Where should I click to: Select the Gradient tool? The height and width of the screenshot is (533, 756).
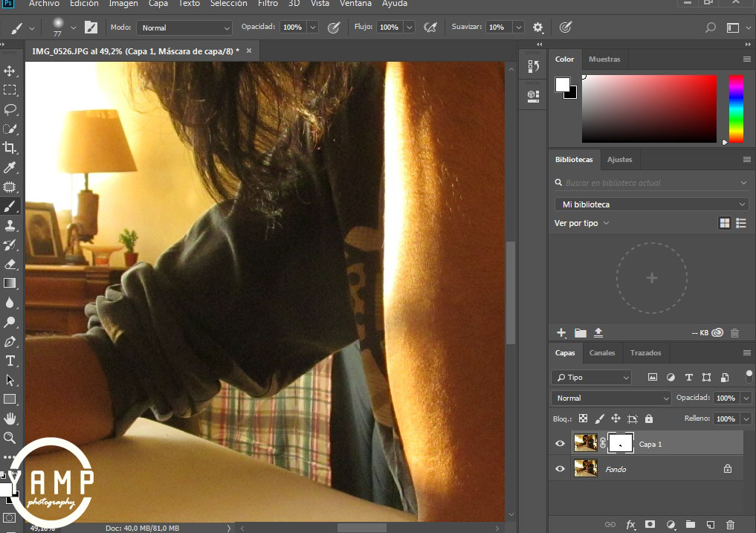click(x=10, y=283)
